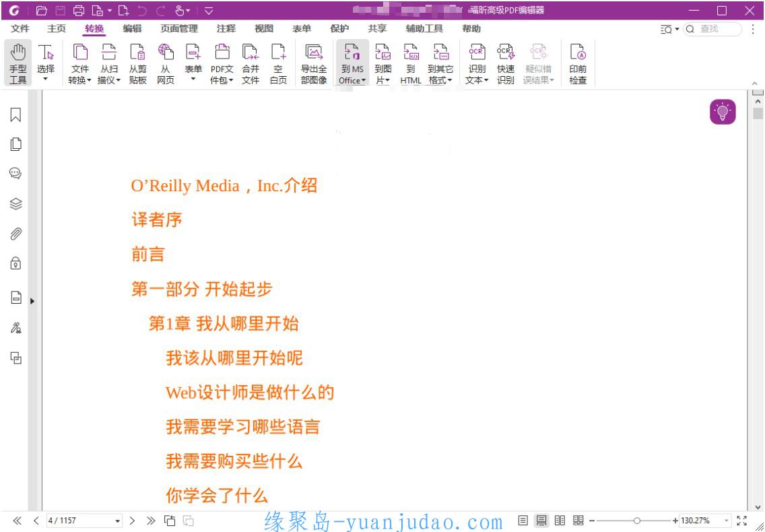Jump to last page with double-right arrow

point(151,521)
